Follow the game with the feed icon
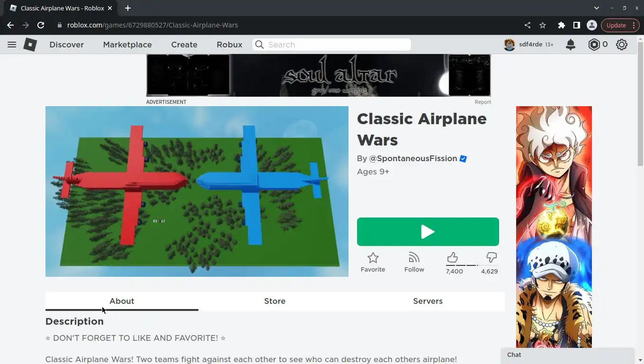This screenshot has width=644, height=364. [414, 257]
